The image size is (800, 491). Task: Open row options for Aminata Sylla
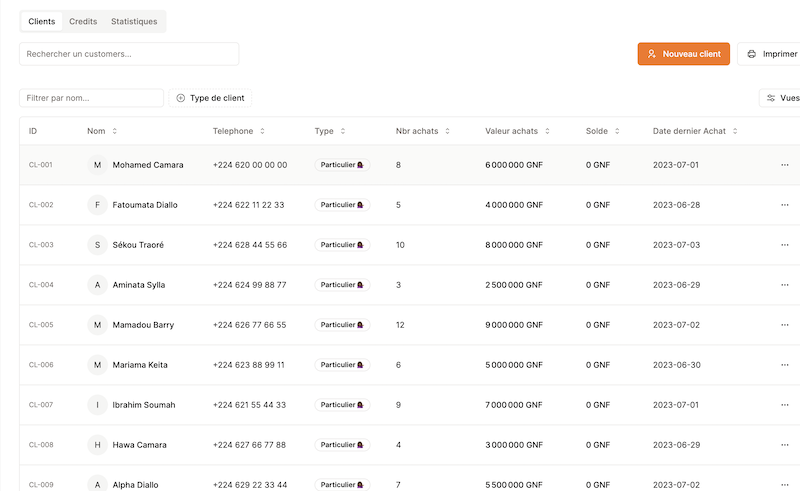[785, 285]
